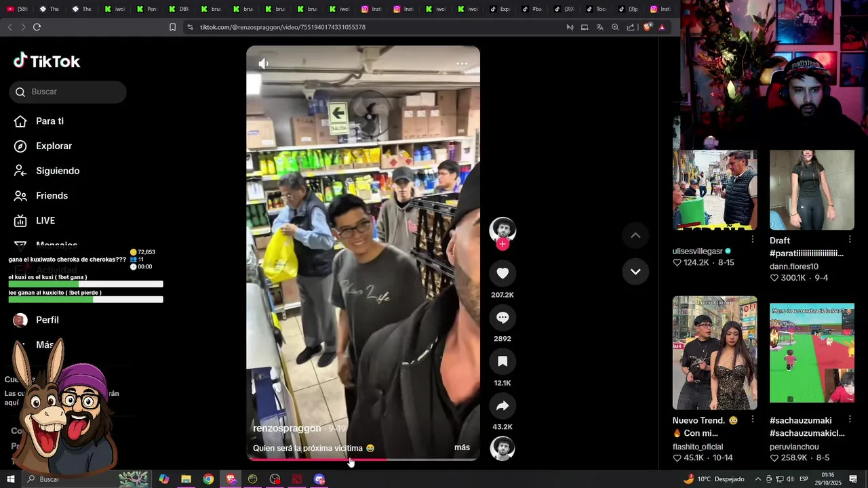Open options for ulisesvillegasr video card
868x488 pixels.
click(x=753, y=239)
